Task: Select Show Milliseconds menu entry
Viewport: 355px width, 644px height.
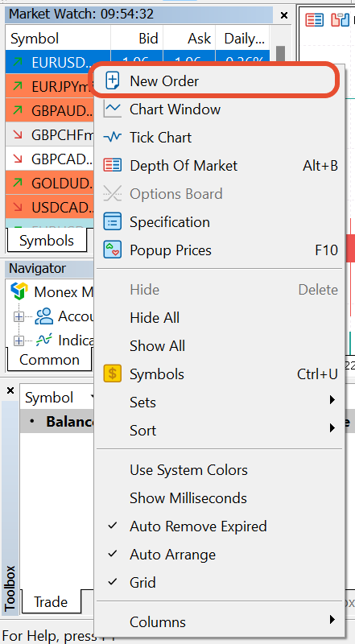Action: coord(188,497)
